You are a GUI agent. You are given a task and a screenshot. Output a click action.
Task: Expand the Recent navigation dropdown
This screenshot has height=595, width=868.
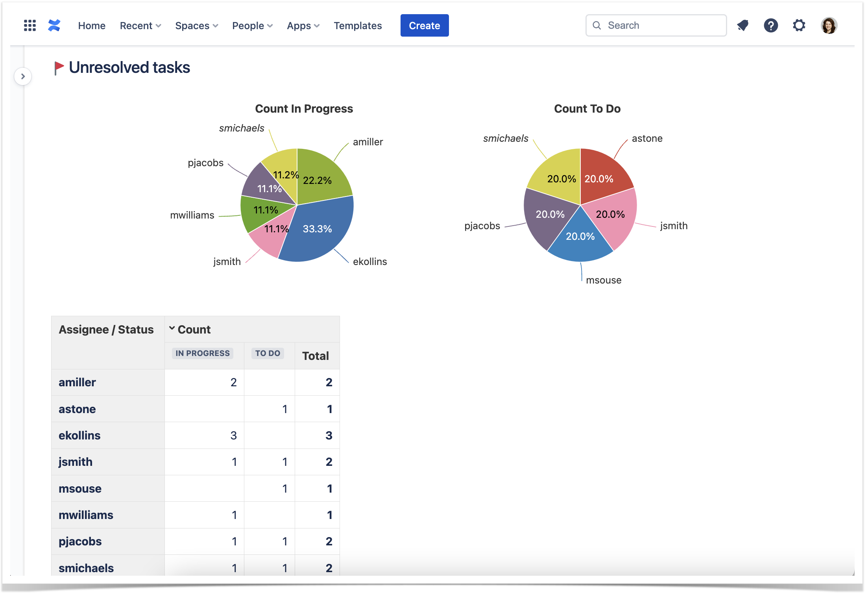(x=140, y=26)
